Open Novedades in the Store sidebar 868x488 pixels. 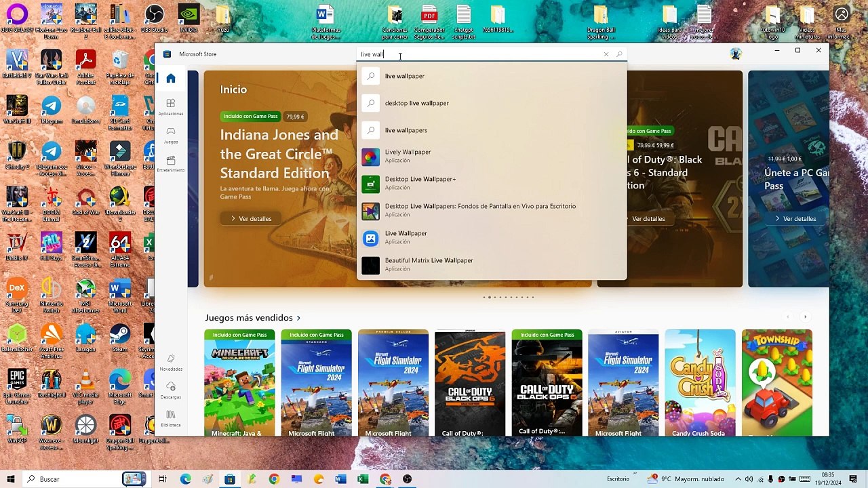pyautogui.click(x=171, y=362)
